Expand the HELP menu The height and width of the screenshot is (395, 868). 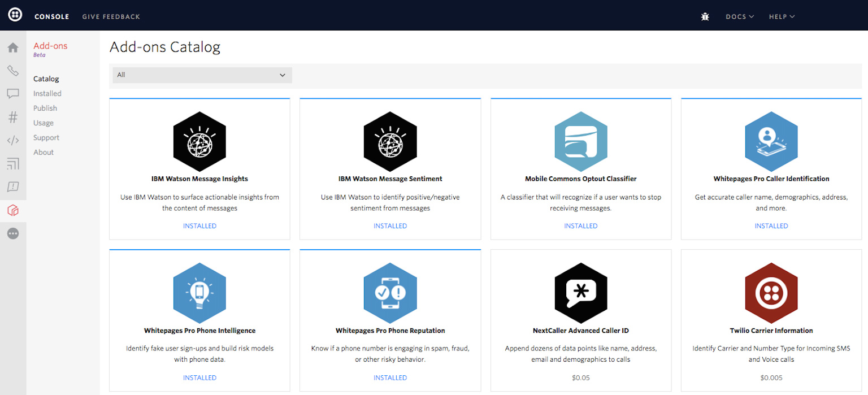point(782,16)
